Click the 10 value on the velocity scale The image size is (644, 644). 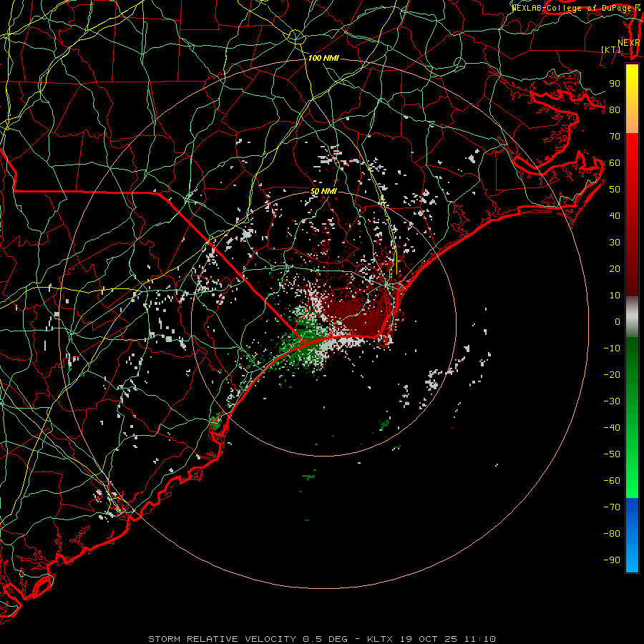click(x=615, y=296)
